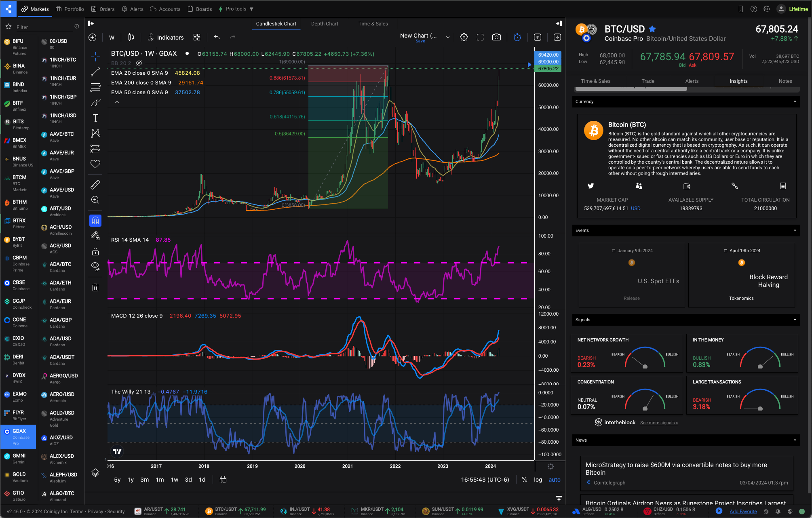Click the trash remove drawings icon
This screenshot has width=812, height=518.
95,288
